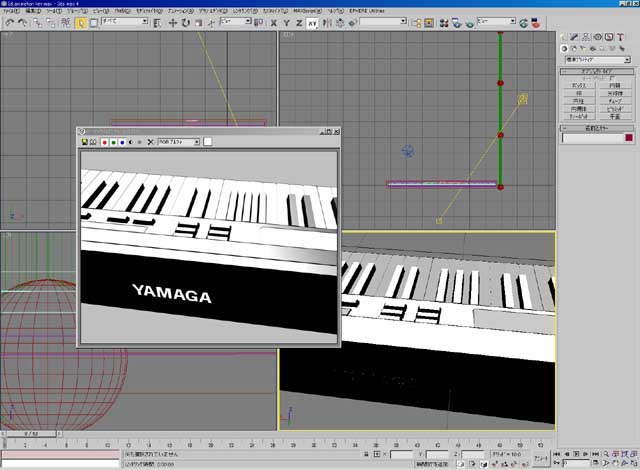Image resolution: width=640 pixels, height=470 pixels.
Task: Clone the rendered frame window
Action: click(93, 142)
